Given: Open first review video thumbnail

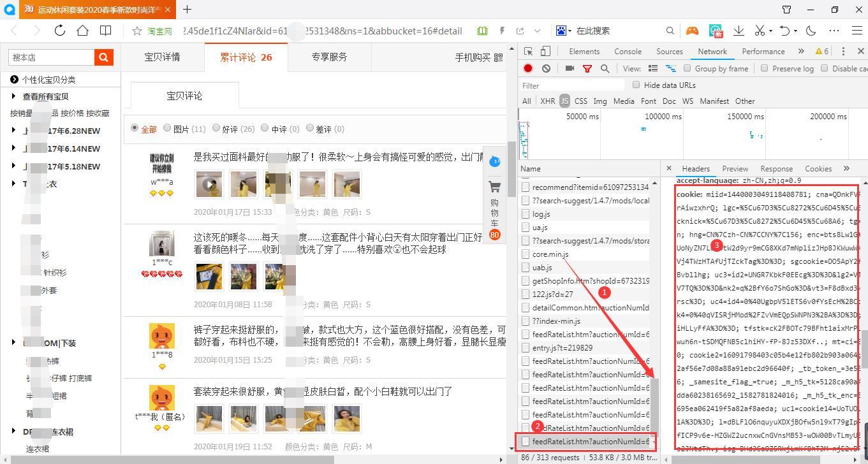Looking at the screenshot, I should click(x=209, y=184).
